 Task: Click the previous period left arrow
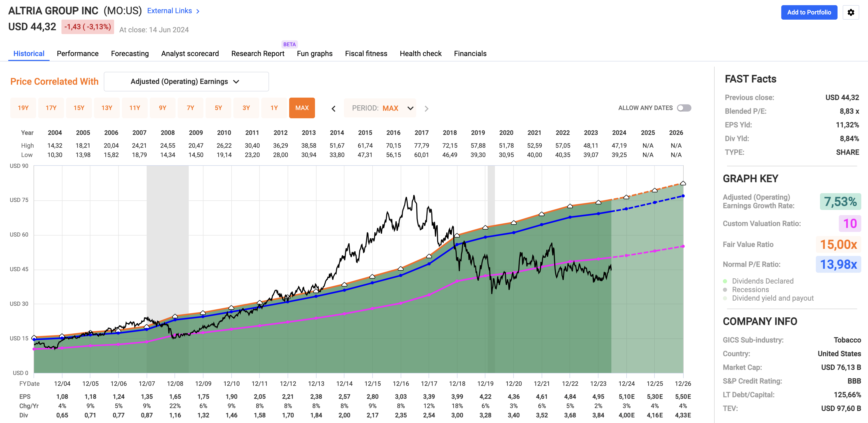coord(333,108)
